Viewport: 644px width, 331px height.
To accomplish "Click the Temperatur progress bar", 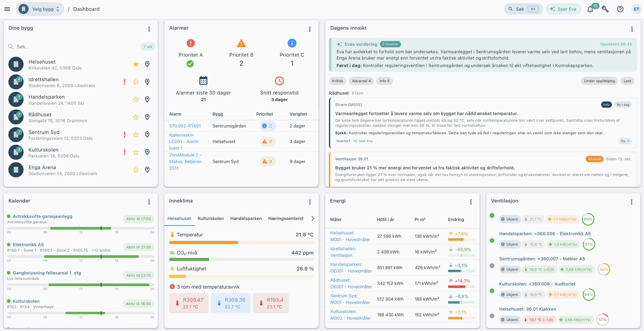I will click(x=241, y=242).
